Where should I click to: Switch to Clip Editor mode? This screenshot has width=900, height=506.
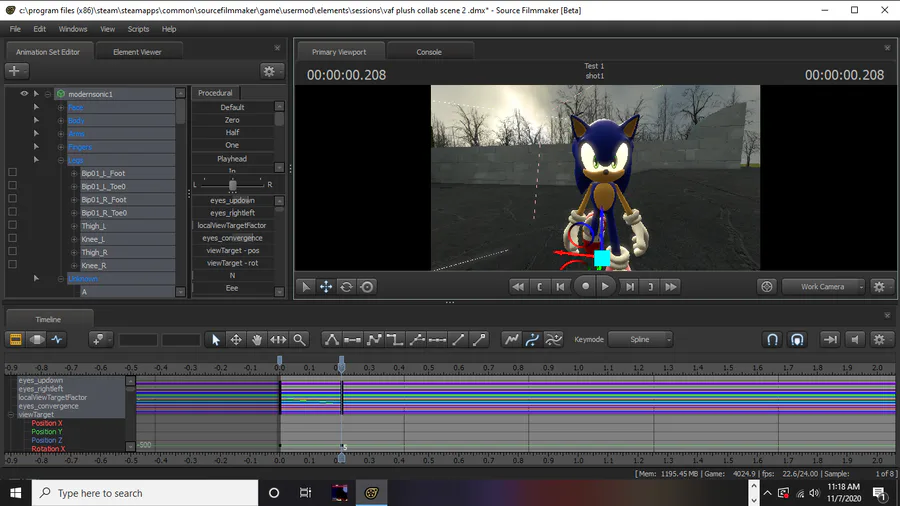click(x=16, y=340)
